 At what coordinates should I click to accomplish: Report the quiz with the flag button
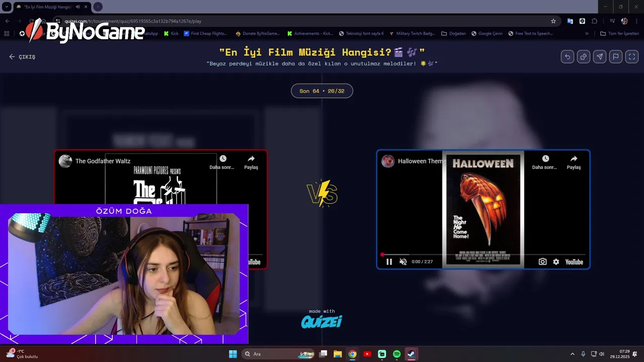tap(616, 57)
